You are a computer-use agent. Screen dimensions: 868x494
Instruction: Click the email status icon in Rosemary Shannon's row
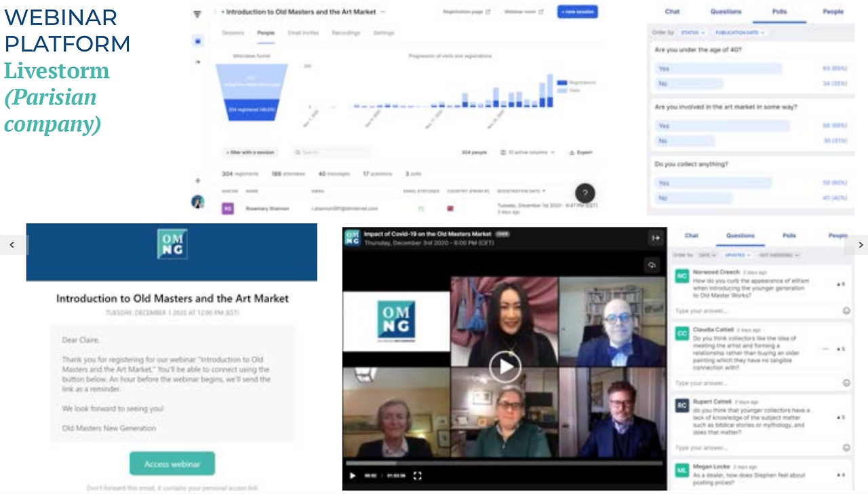pos(420,208)
